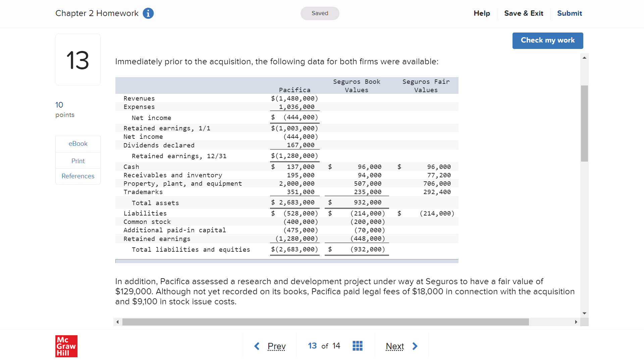Open the eBook resource link
The height and width of the screenshot is (362, 644).
(78, 143)
